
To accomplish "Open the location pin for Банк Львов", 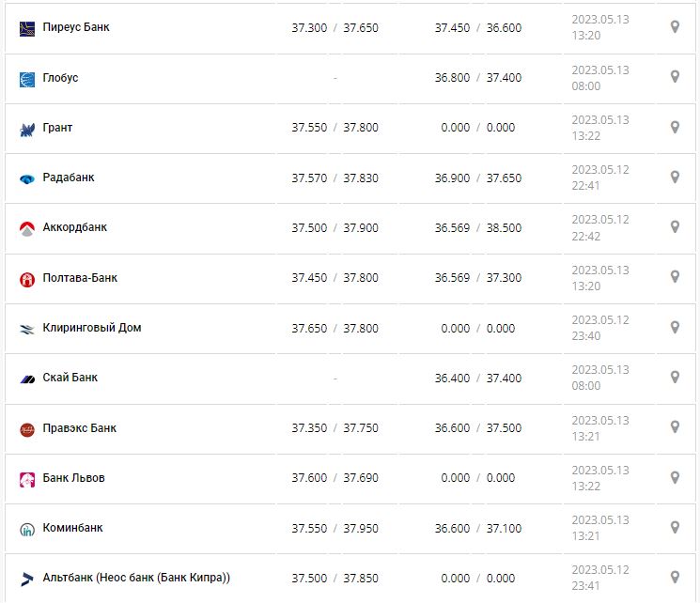I will (675, 477).
